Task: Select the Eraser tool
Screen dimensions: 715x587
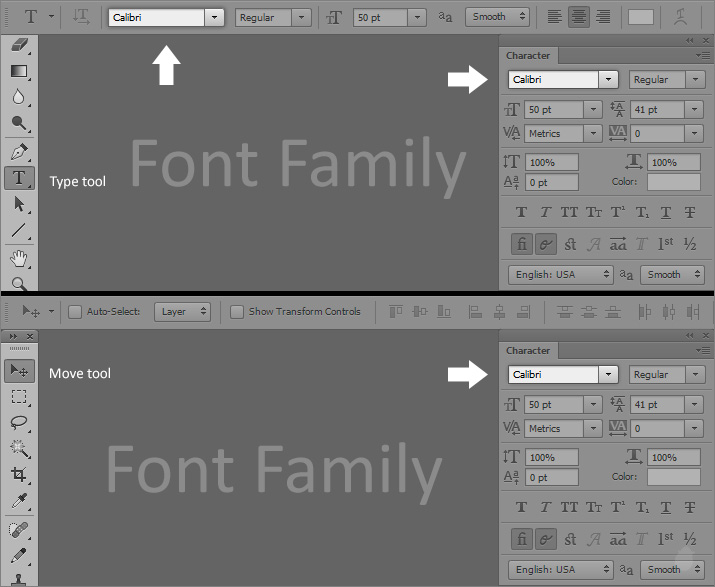Action: click(19, 46)
